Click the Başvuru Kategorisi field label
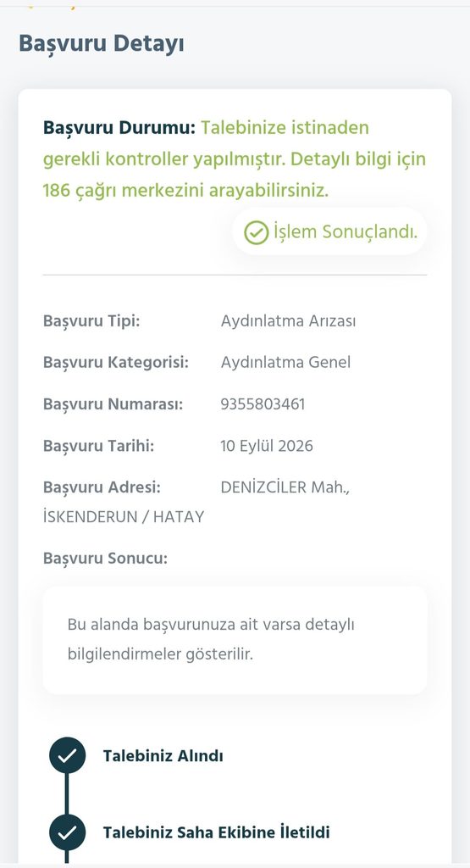 tap(116, 363)
